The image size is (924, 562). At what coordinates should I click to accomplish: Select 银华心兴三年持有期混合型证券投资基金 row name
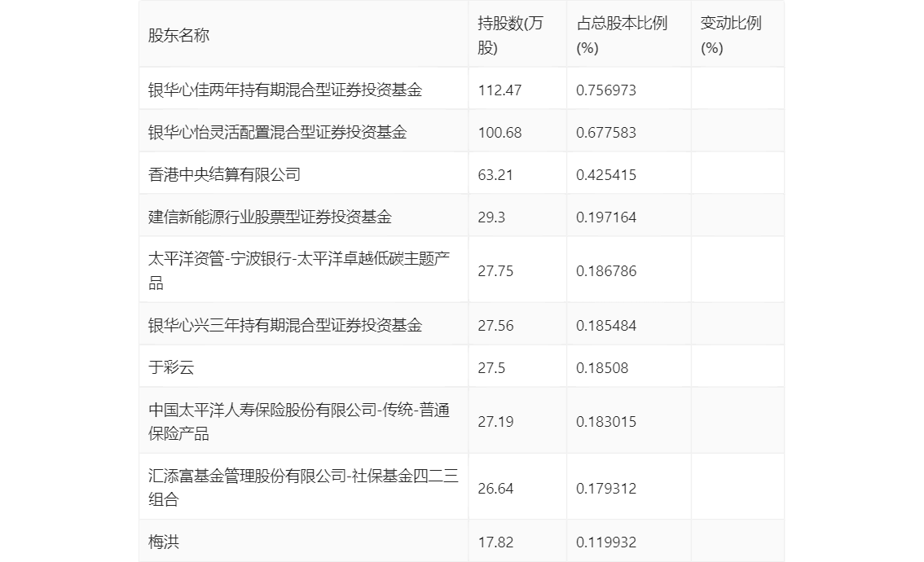[x=285, y=325]
